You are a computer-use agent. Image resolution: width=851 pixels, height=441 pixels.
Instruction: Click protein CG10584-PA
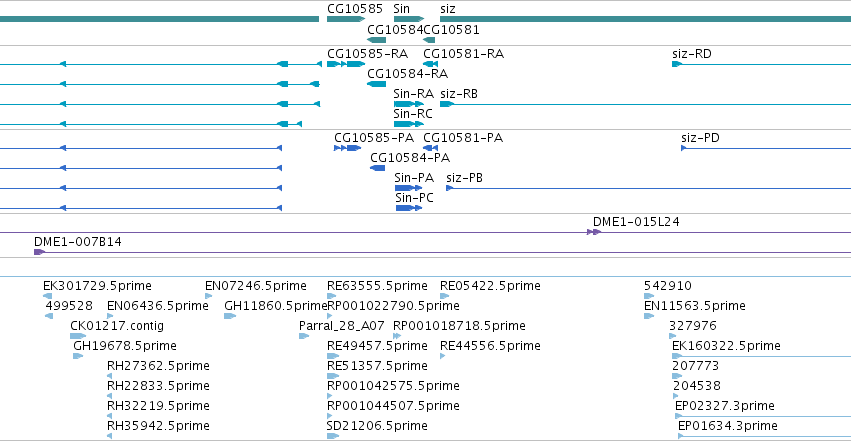point(377,168)
